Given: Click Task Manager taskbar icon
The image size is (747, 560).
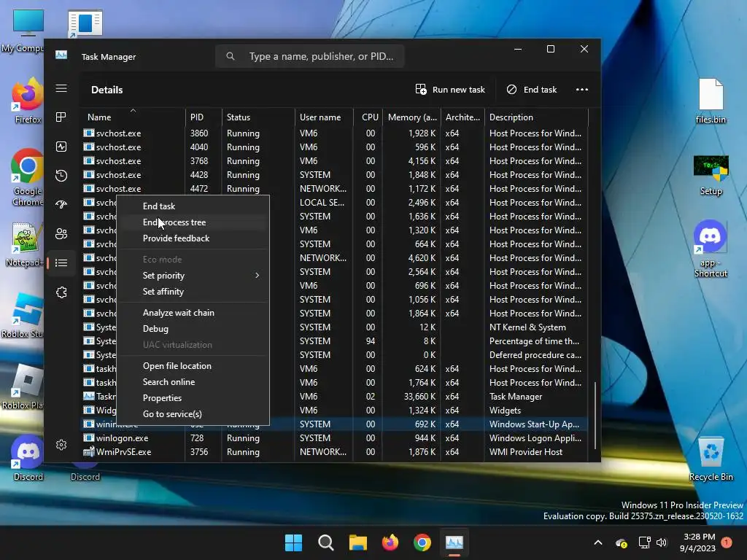Looking at the screenshot, I should [454, 542].
